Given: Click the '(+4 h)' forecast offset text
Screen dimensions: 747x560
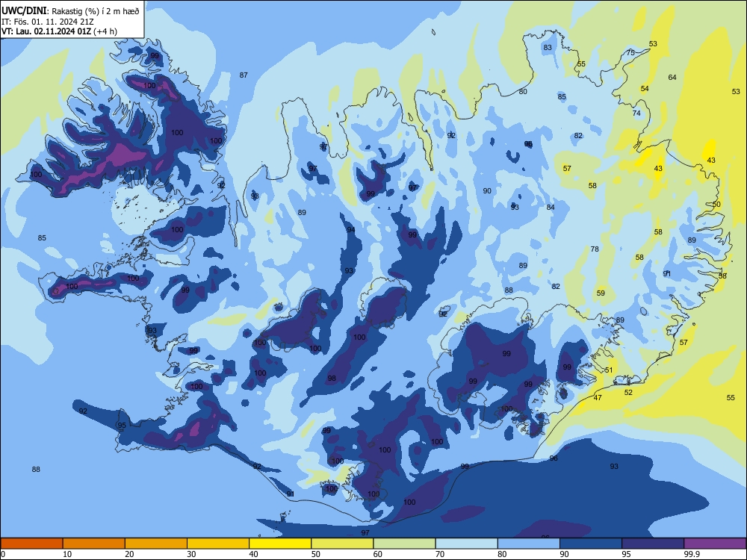Looking at the screenshot, I should coord(105,31).
